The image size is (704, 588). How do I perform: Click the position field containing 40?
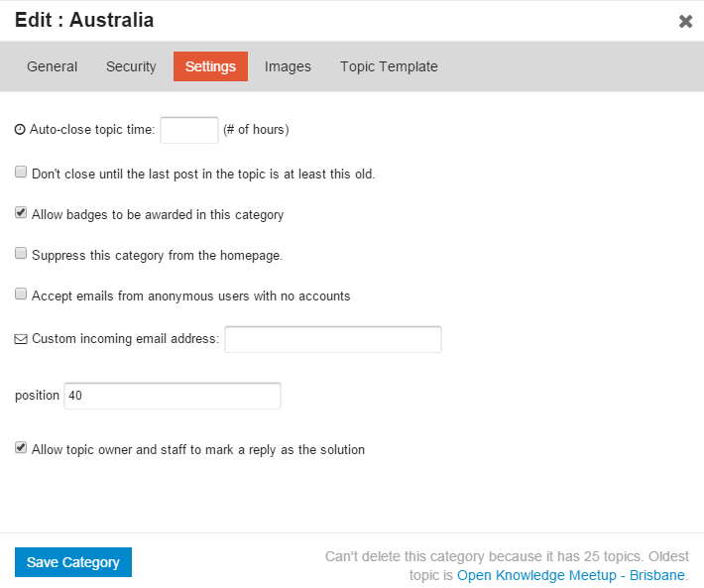(173, 396)
